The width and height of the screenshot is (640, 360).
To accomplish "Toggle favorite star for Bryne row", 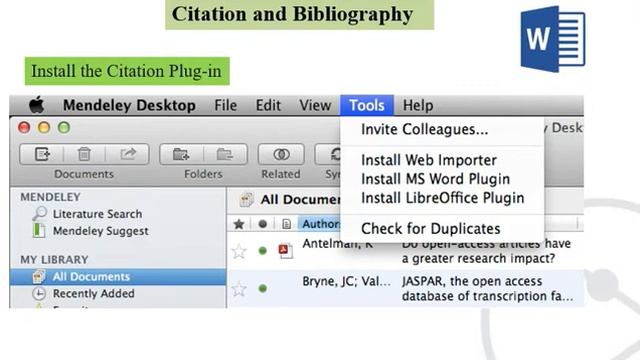I will coord(239,289).
